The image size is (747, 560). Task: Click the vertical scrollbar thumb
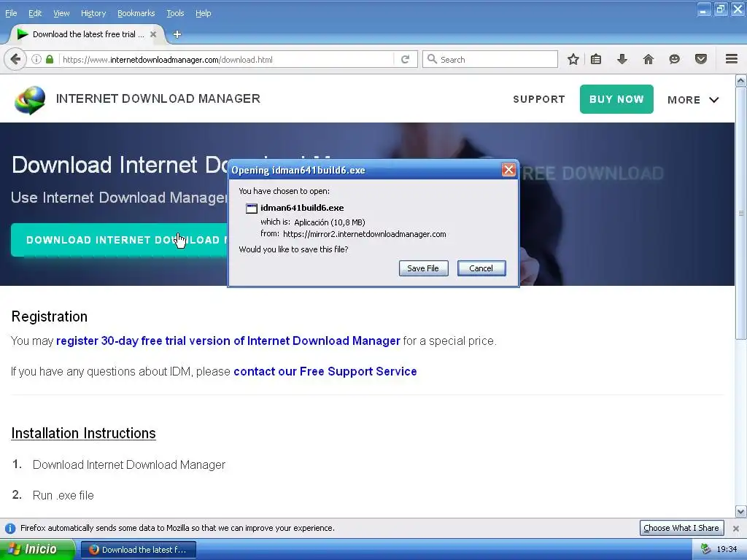pyautogui.click(x=741, y=213)
